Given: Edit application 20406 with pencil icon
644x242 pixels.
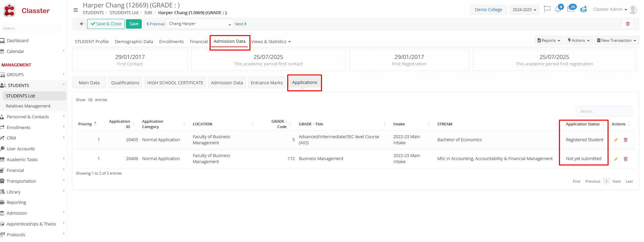Looking at the screenshot, I should (x=616, y=159).
